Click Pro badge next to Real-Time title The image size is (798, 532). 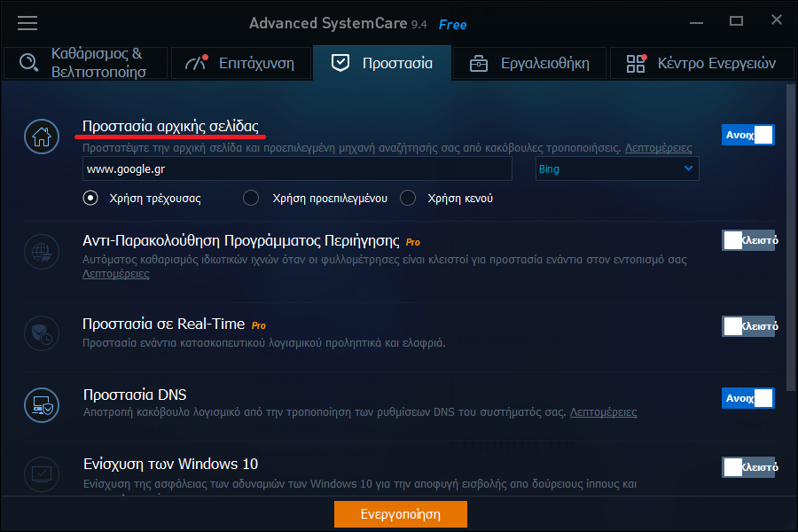pyautogui.click(x=259, y=325)
